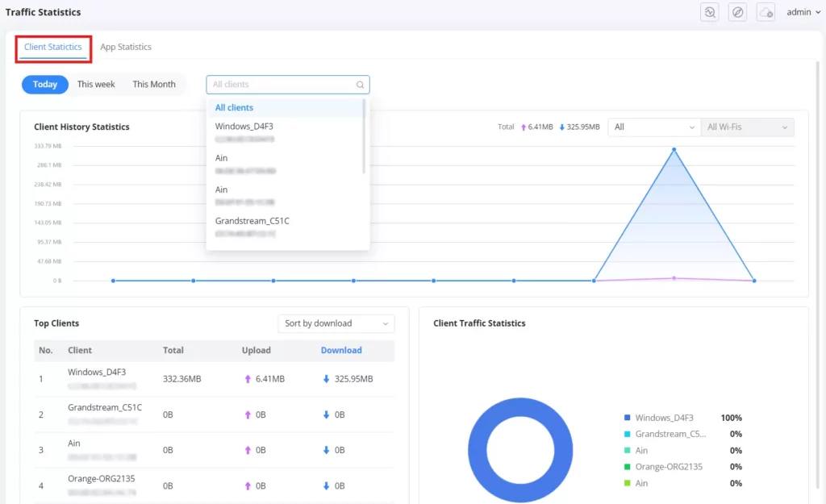This screenshot has width=826, height=504.
Task: Click download arrow in Windows_D4F3 row
Action: [x=326, y=379]
